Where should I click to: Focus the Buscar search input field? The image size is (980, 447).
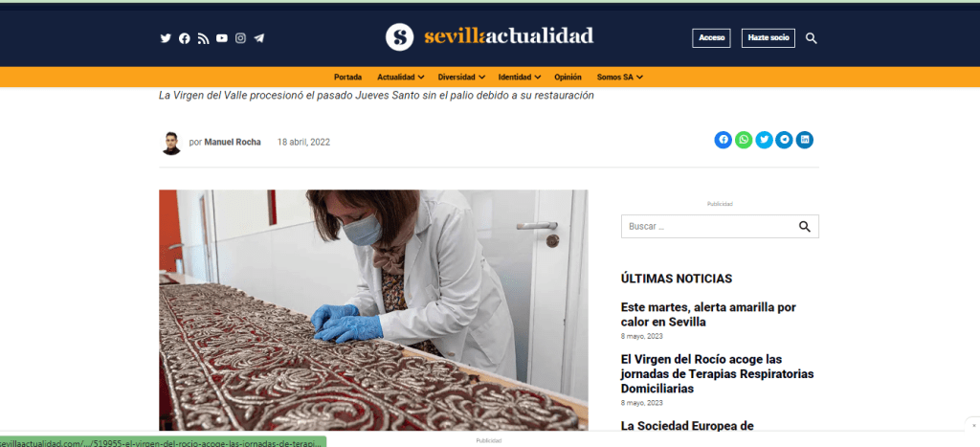(707, 226)
